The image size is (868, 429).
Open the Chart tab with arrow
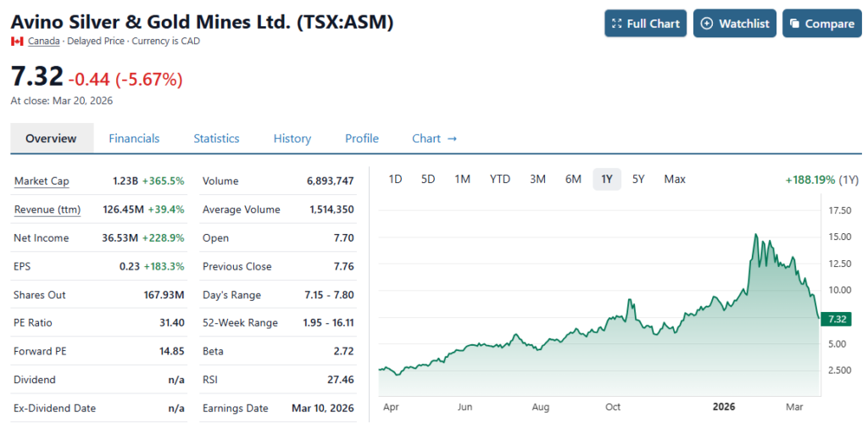point(434,138)
